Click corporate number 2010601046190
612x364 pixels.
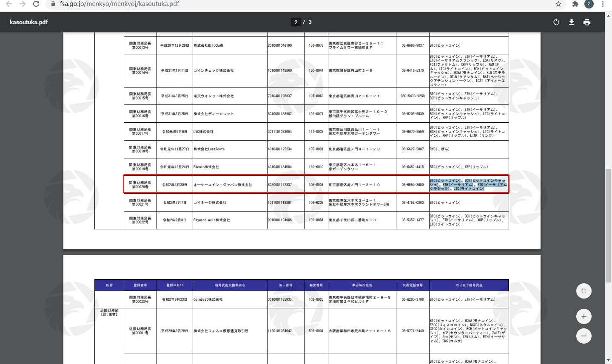[280, 45]
